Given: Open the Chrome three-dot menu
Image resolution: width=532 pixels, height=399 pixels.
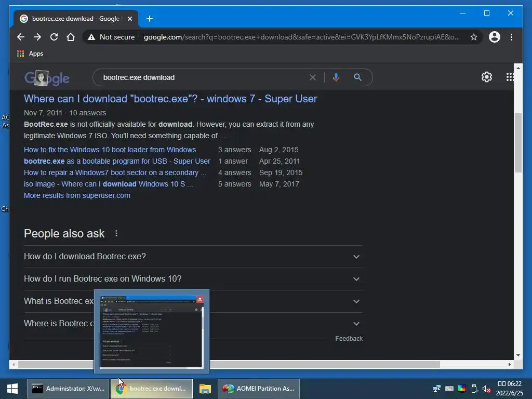Looking at the screenshot, I should pos(511,37).
